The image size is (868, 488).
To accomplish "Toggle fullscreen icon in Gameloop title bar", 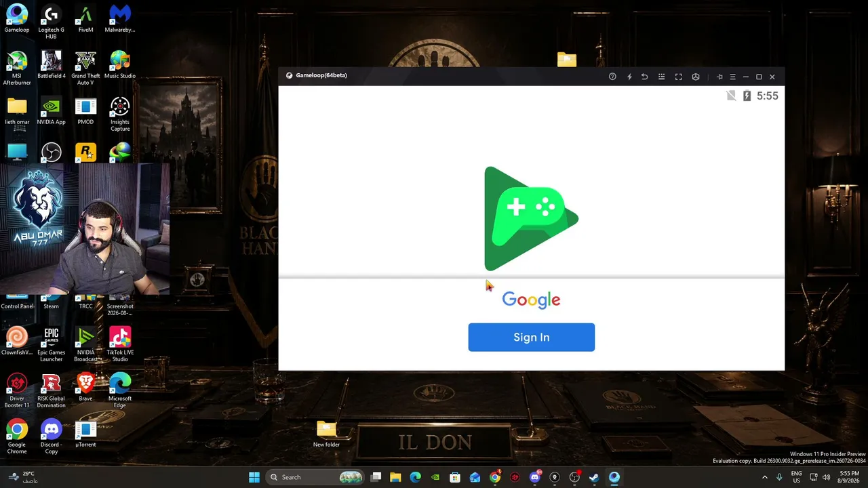I will tap(678, 77).
